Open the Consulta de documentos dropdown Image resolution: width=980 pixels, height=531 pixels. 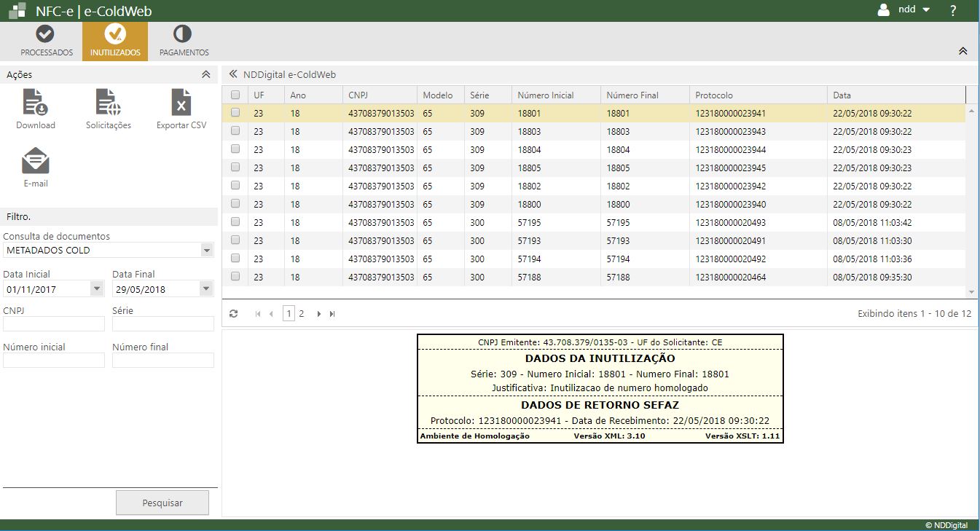click(206, 251)
